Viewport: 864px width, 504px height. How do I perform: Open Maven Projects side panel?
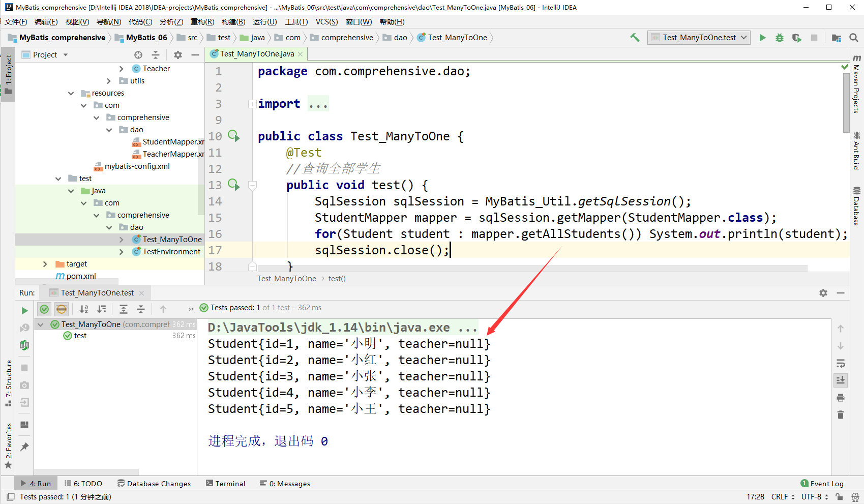[x=856, y=83]
